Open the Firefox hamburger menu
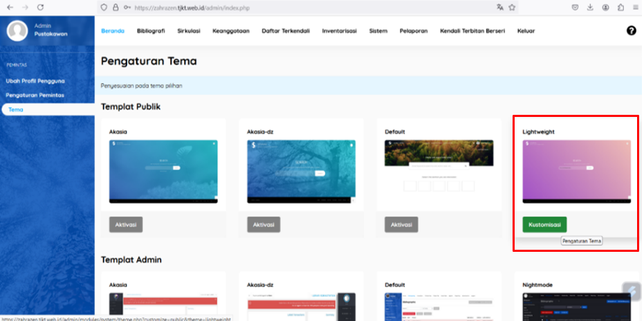The width and height of the screenshot is (644, 321). coord(636,7)
